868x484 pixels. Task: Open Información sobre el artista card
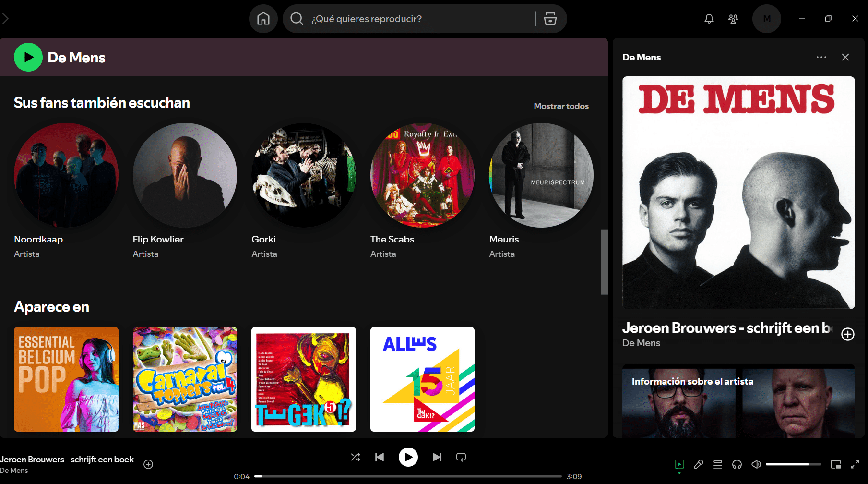tap(738, 401)
